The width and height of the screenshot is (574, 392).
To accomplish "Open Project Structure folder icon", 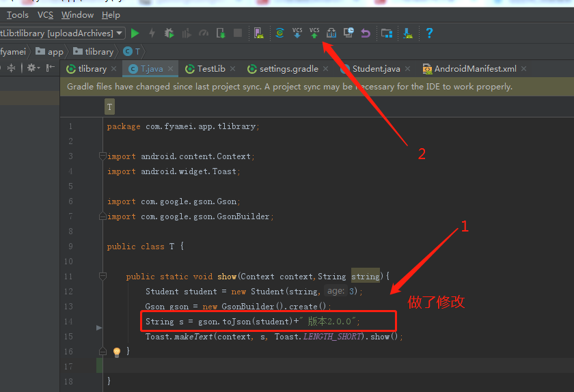I will pyautogui.click(x=387, y=33).
